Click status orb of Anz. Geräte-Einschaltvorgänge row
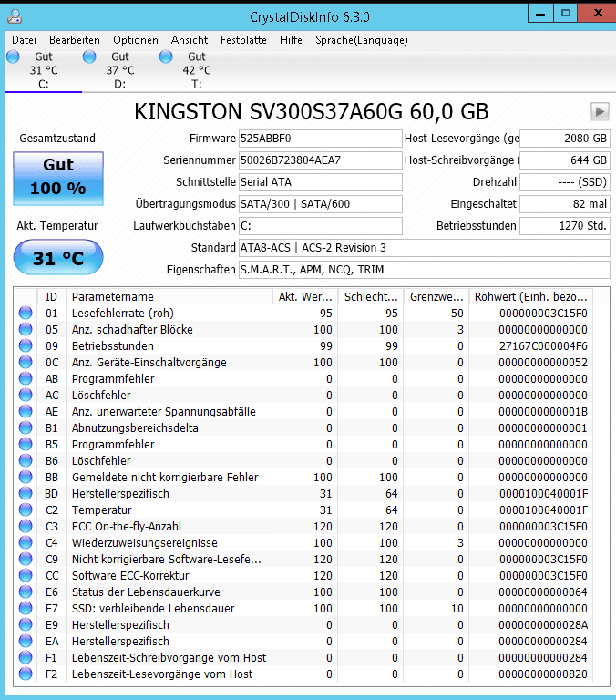Image resolution: width=616 pixels, height=700 pixels. 26,362
